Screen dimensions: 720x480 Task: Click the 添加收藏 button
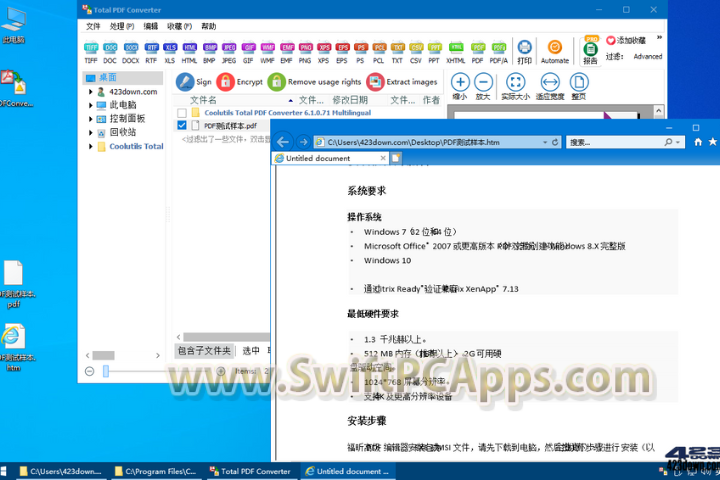625,40
